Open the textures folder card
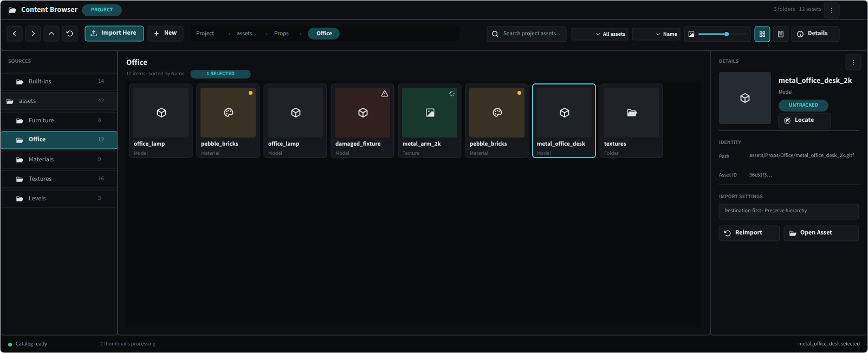The height and width of the screenshot is (353, 868). click(x=631, y=121)
